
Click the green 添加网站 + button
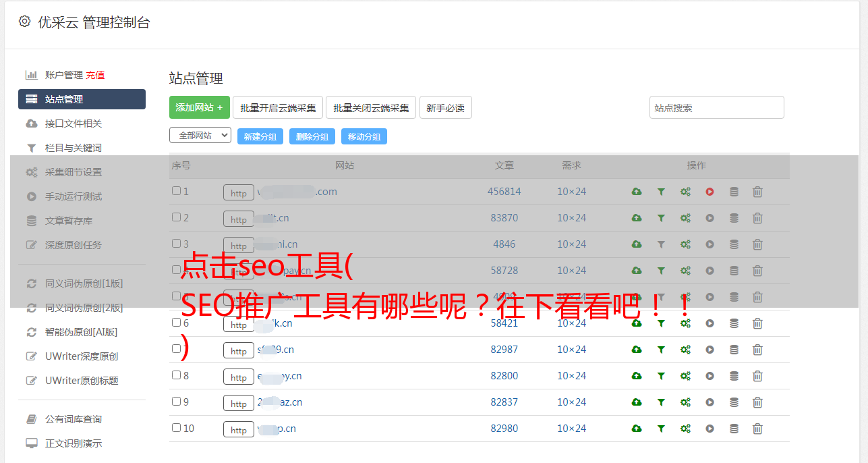click(200, 107)
